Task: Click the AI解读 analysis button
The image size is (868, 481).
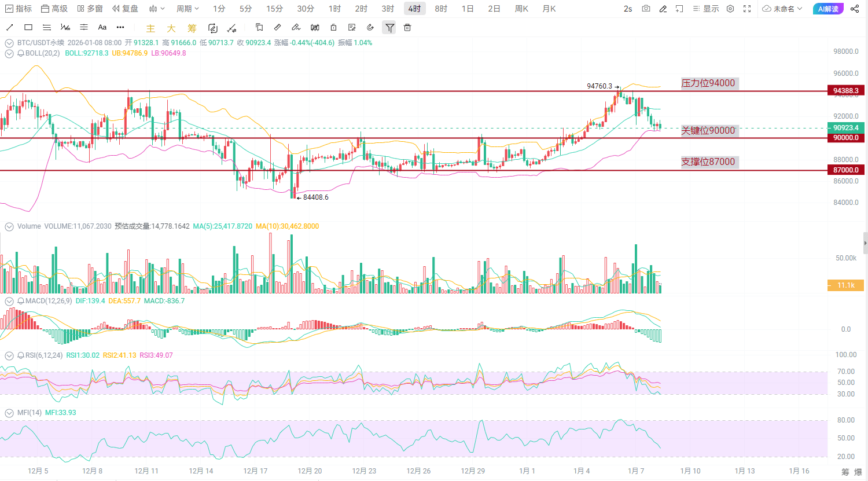Action: [x=829, y=9]
